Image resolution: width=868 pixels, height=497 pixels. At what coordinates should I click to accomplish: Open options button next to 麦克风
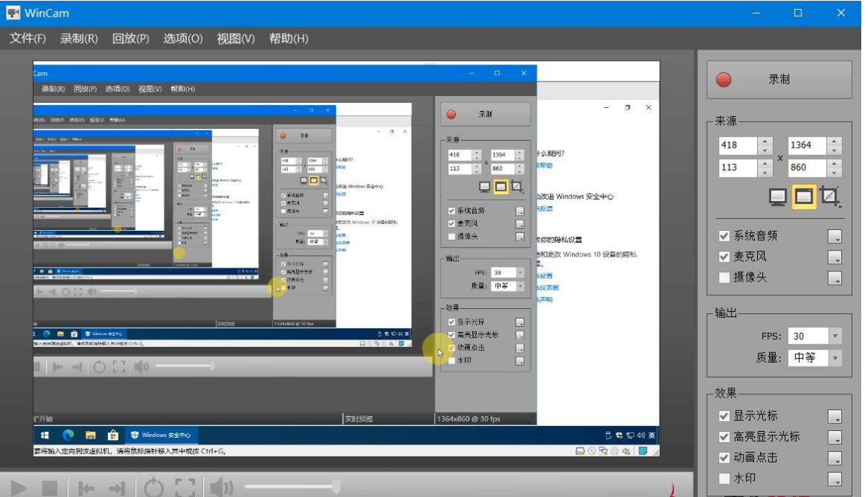[x=834, y=258]
